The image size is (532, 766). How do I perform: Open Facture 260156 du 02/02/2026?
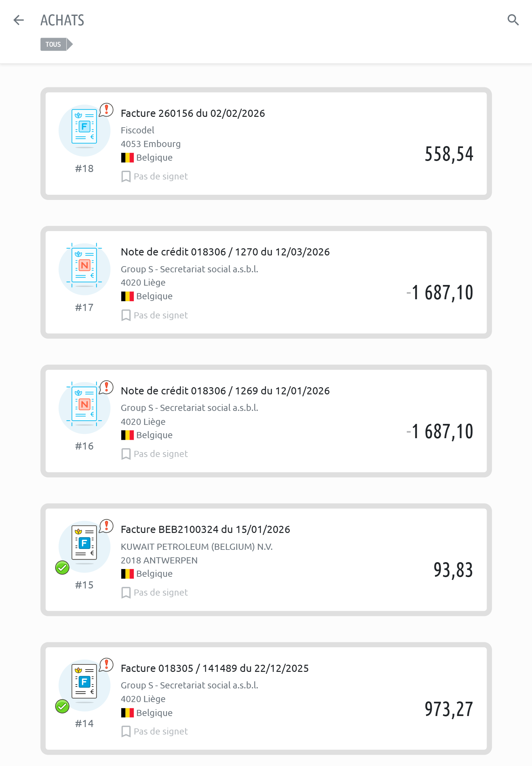[x=193, y=113]
